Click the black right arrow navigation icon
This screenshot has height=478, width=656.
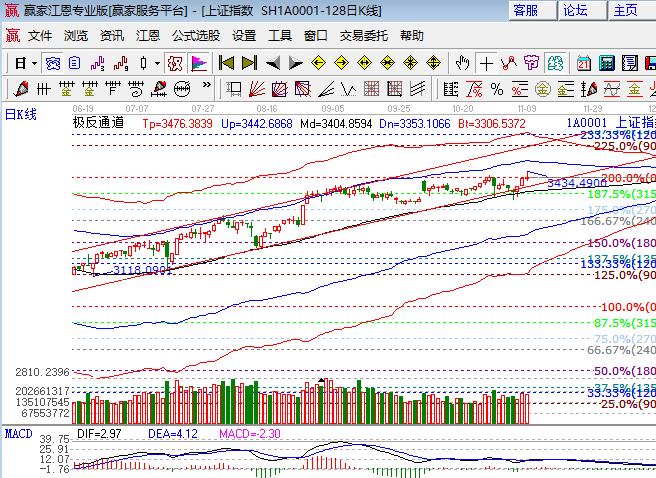(x=295, y=63)
